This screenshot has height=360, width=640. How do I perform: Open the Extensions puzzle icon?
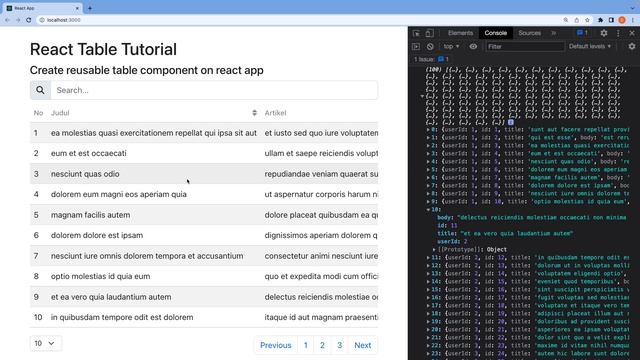600,20
